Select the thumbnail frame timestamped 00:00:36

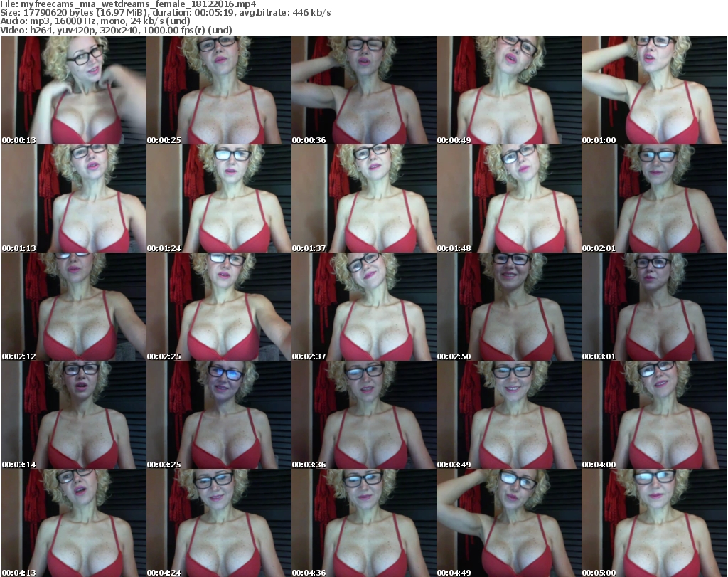[363, 90]
